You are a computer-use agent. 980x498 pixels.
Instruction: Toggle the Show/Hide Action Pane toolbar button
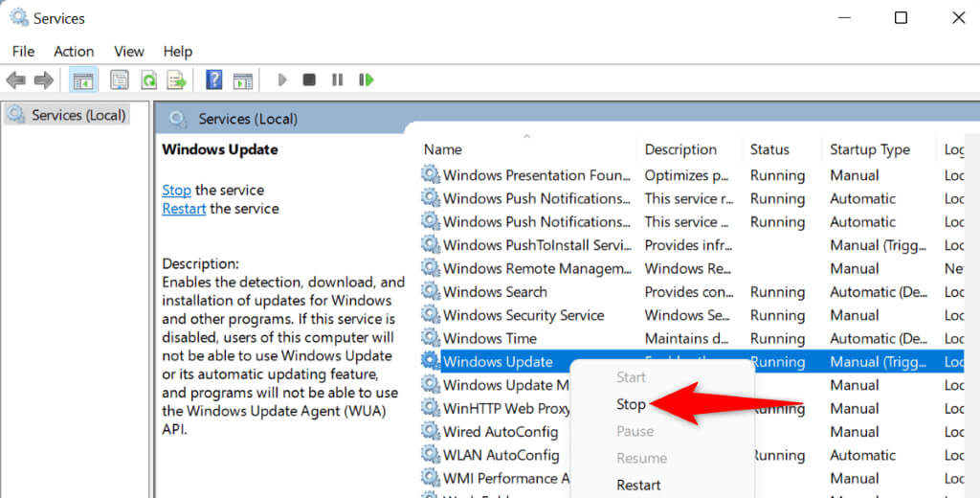click(x=243, y=79)
